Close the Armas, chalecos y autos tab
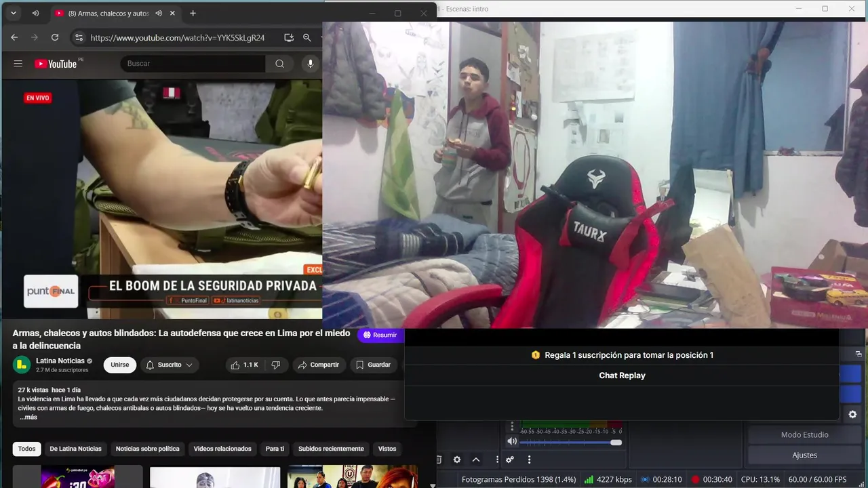This screenshot has height=488, width=868. 172,14
